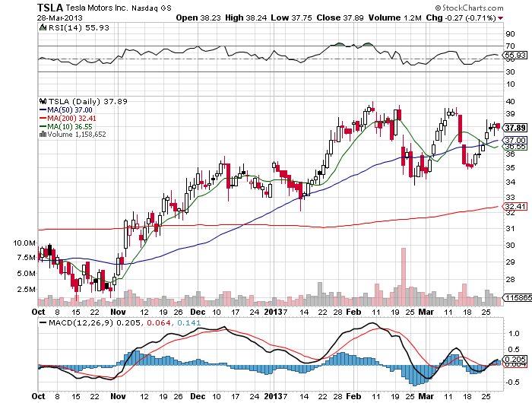Image resolution: width=532 pixels, height=403 pixels.
Task: Click the 5.0M volume axis label
Action: pos(26,273)
